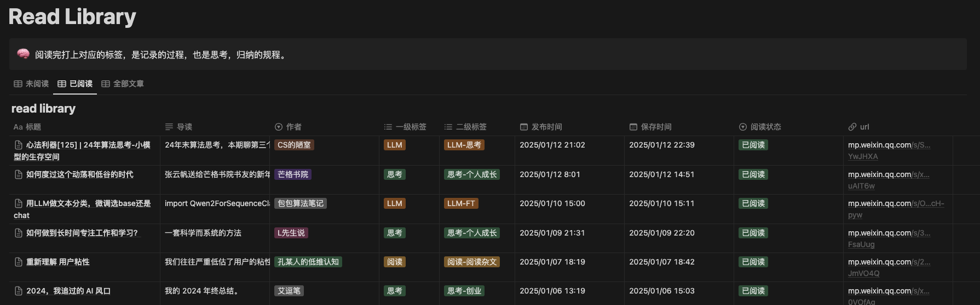Screen dimensions: 980x305
Task: Open article 2024，我追过的 AI 风口
Action: click(68, 291)
